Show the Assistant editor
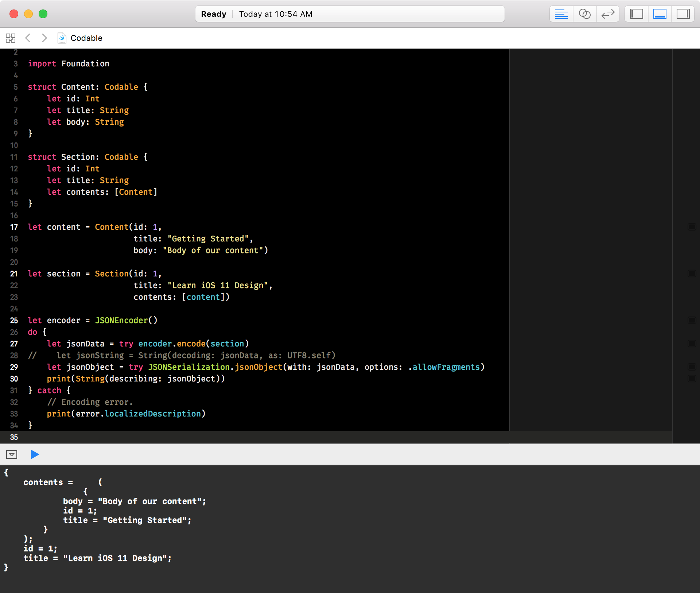700x593 pixels. (x=584, y=14)
